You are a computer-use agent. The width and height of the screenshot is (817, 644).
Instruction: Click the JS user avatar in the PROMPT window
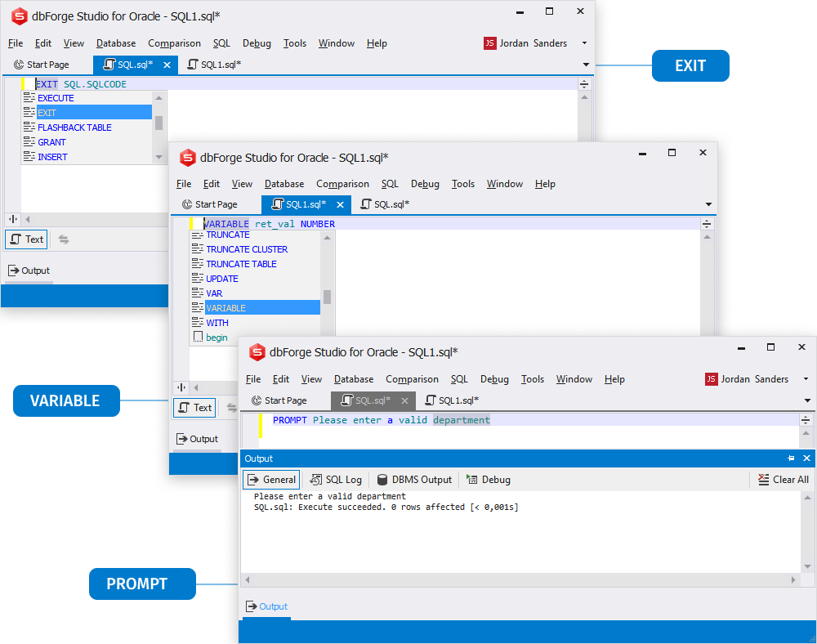tap(711, 379)
